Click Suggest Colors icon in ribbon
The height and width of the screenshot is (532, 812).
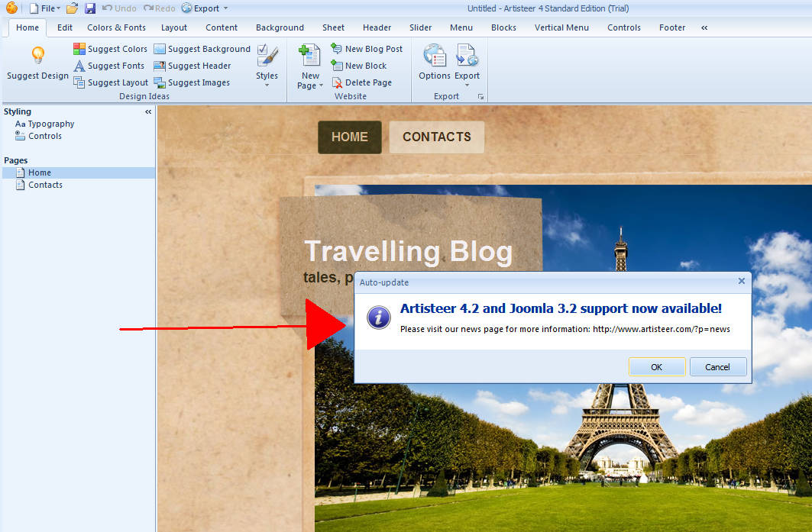(x=79, y=49)
